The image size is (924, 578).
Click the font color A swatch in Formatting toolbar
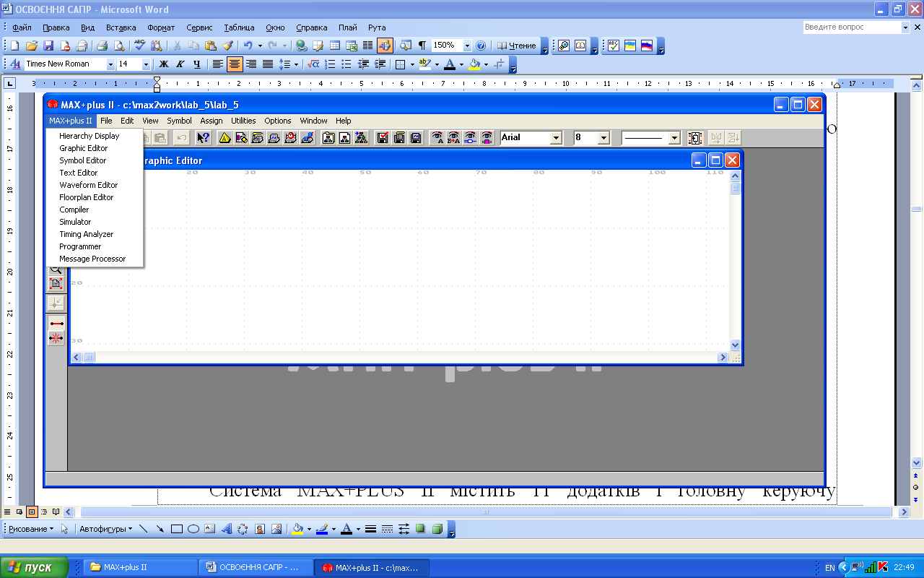[x=449, y=64]
